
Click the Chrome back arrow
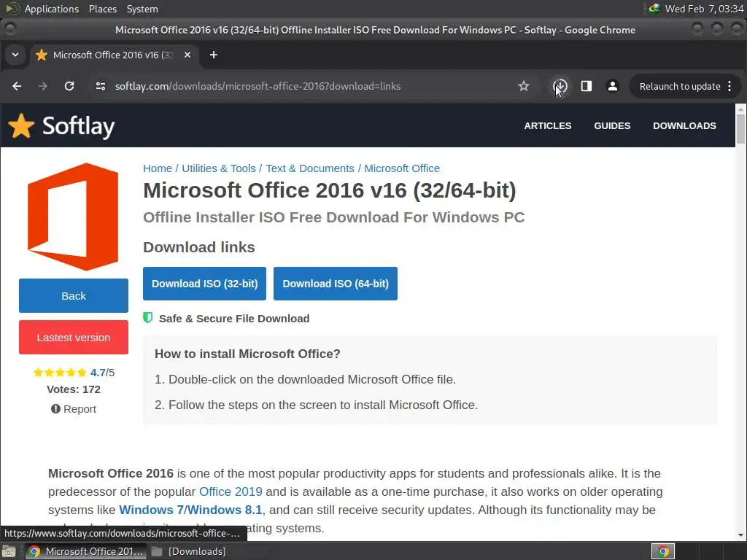[x=17, y=86]
